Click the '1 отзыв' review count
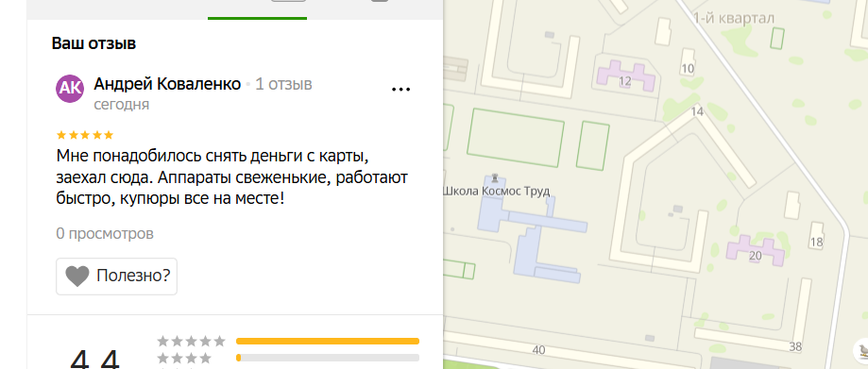The width and height of the screenshot is (868, 369). tap(283, 84)
